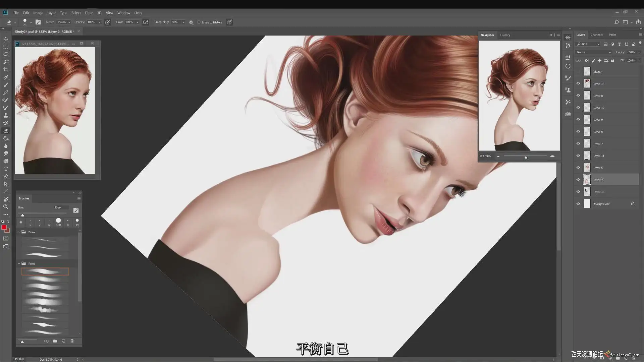
Task: Switch to the History tab
Action: 505,35
